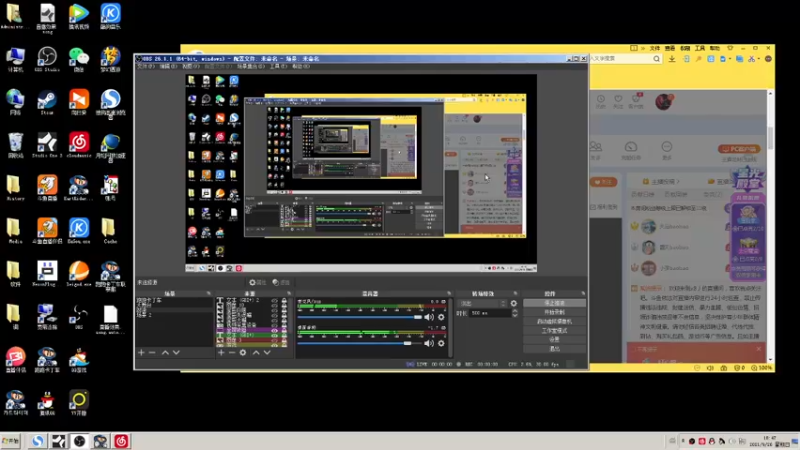The width and height of the screenshot is (800, 450).
Task: Open OBS 帮助(H) menu
Action: (x=301, y=66)
